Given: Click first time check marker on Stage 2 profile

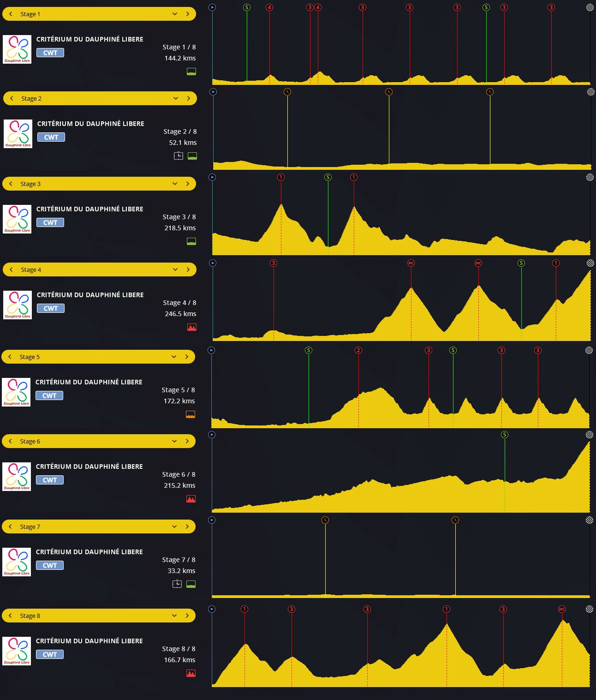Looking at the screenshot, I should (287, 92).
